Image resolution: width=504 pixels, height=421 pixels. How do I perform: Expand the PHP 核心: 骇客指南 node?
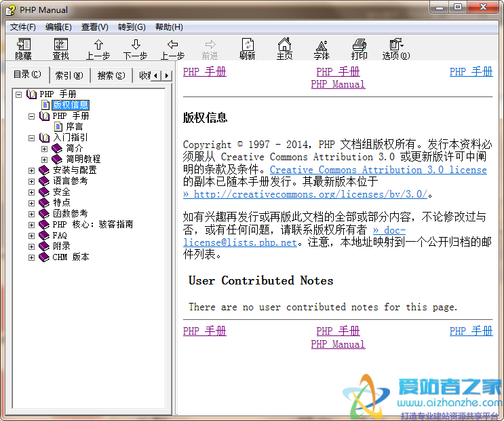31,225
